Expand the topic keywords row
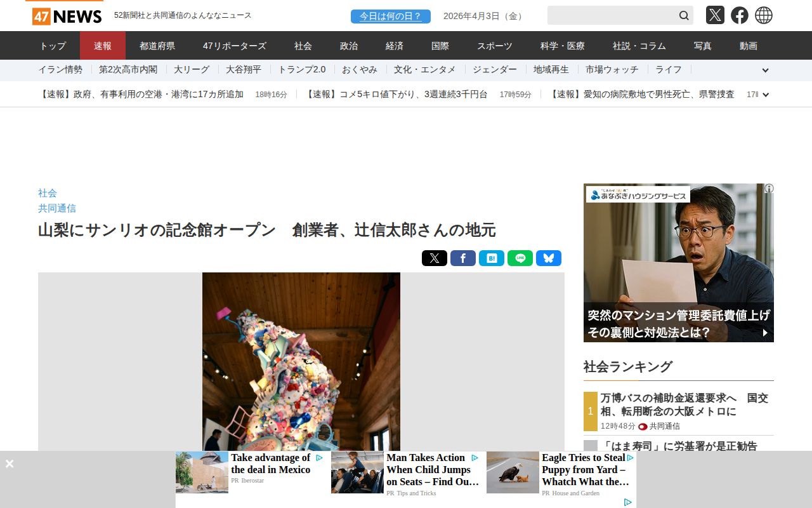 click(765, 70)
